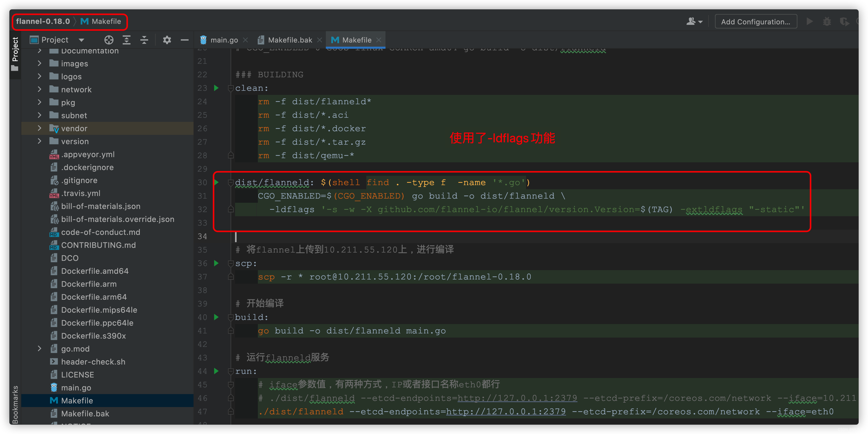Expand the vendor folder
The width and height of the screenshot is (868, 434).
tap(39, 128)
